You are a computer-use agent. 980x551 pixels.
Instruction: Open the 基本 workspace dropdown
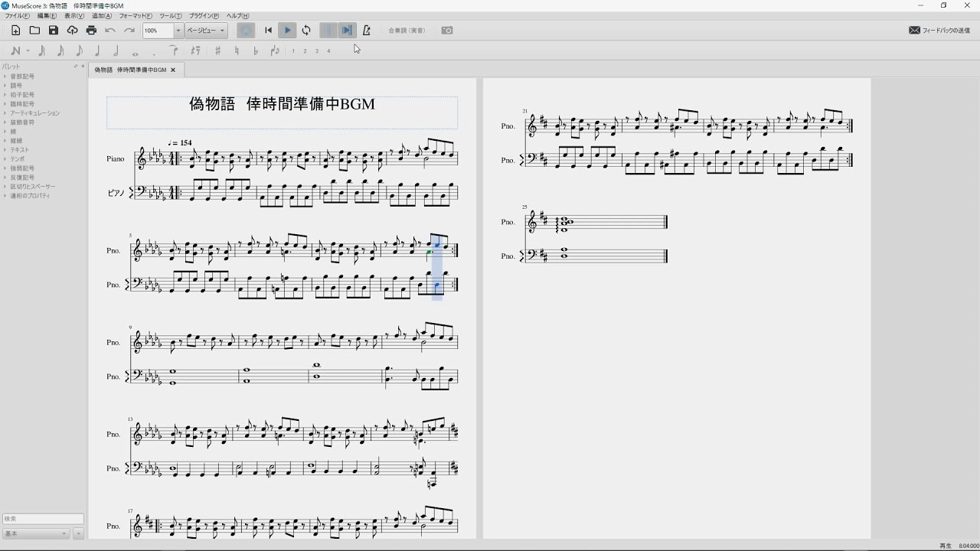click(36, 533)
